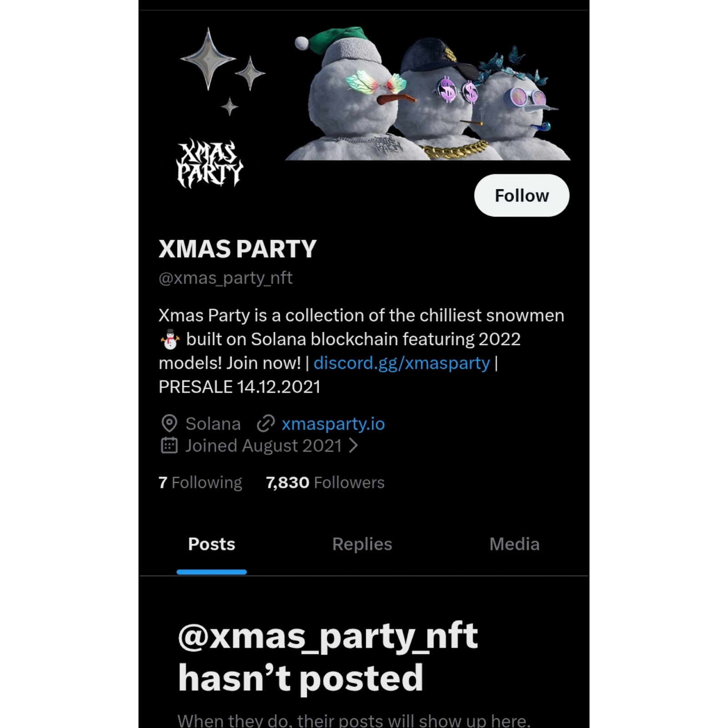728x728 pixels.
Task: Click the location pin icon beside Solana
Action: coord(169,424)
